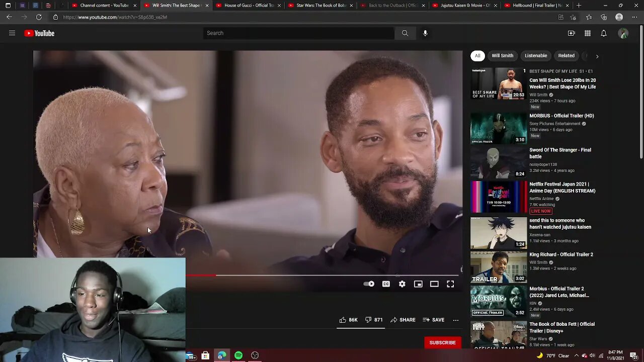Screen dimensions: 644x362
Task: Toggle closed captions CC button
Action: (386, 284)
